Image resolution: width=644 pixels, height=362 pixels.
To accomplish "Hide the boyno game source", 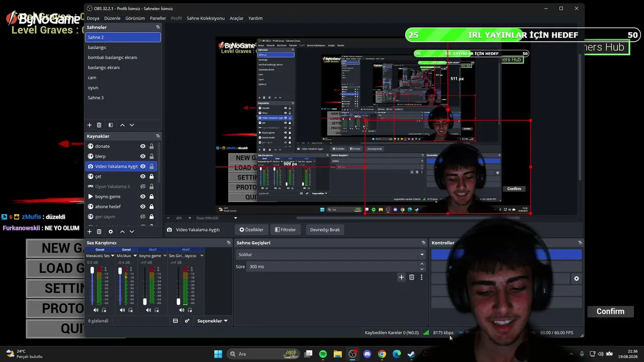I will [143, 197].
